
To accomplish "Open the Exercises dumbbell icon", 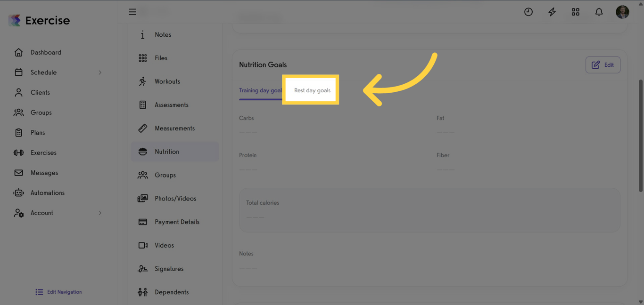I will (18, 152).
